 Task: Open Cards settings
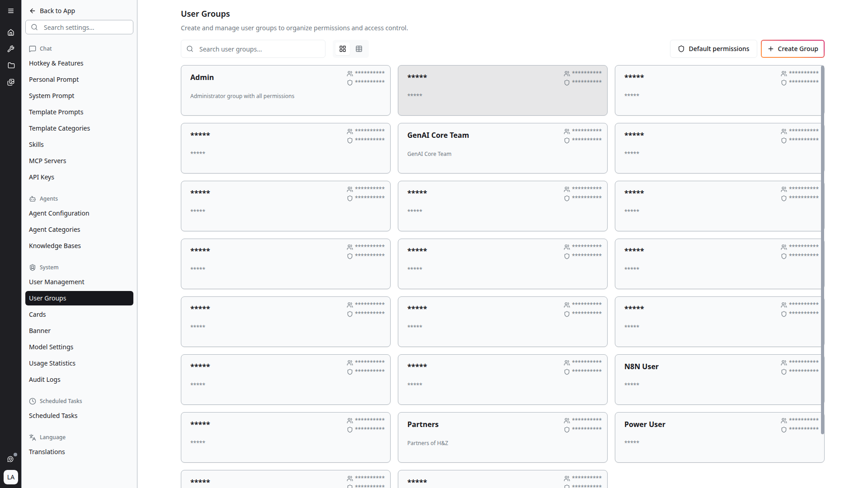(x=79, y=314)
